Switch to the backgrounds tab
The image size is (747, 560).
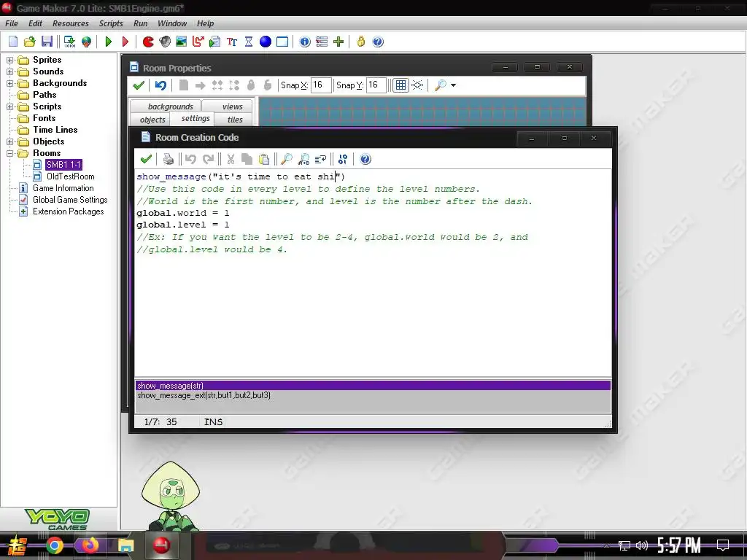[166, 106]
